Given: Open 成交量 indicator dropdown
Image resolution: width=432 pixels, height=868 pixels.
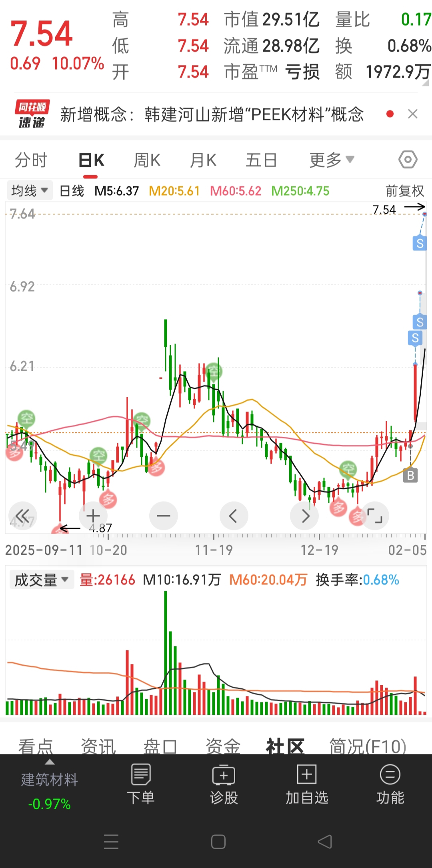Looking at the screenshot, I should pyautogui.click(x=42, y=580).
